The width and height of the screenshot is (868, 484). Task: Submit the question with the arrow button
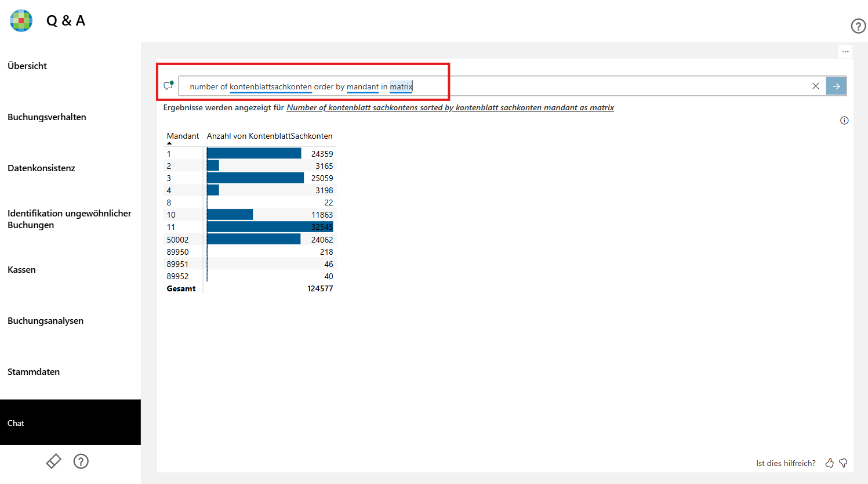[x=836, y=86]
